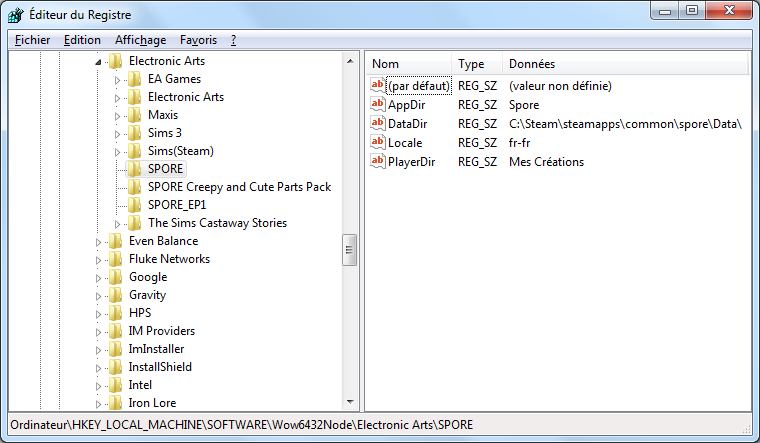Minimize the Registry Editor window
The image size is (760, 443).
pos(665,11)
